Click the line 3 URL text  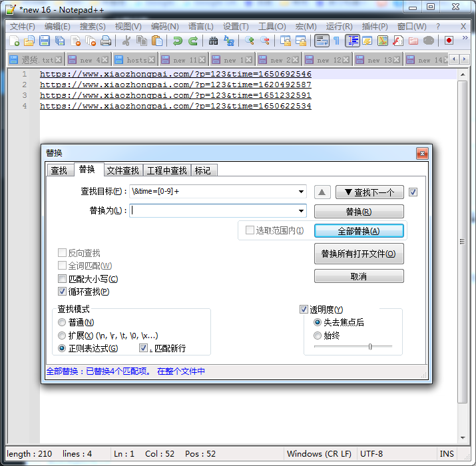point(176,95)
